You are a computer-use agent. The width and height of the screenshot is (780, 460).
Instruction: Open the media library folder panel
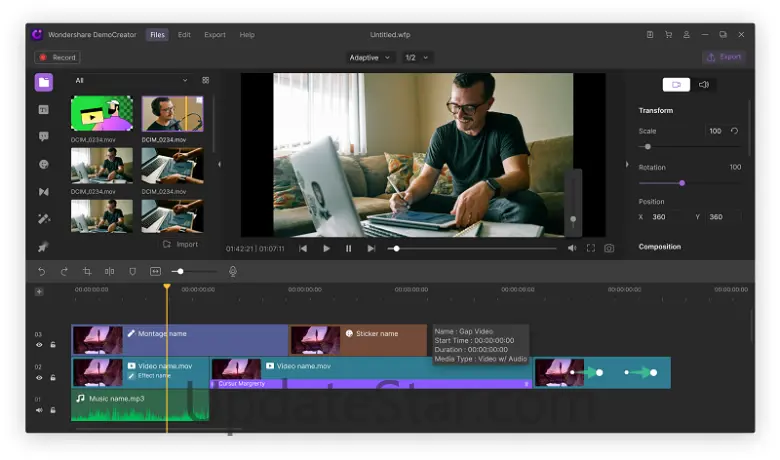44,82
